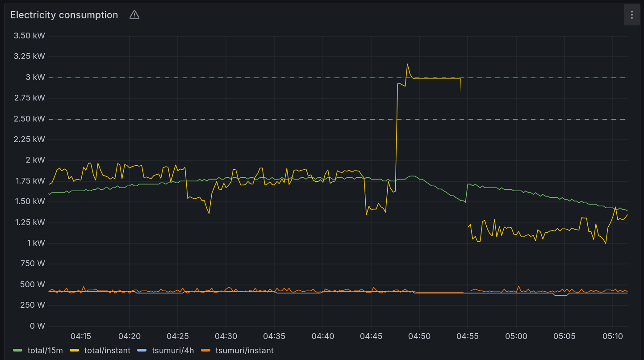Viewport: 644px width, 360px height.
Task: Click the 1.75 kW y-axis label
Action: pos(29,181)
